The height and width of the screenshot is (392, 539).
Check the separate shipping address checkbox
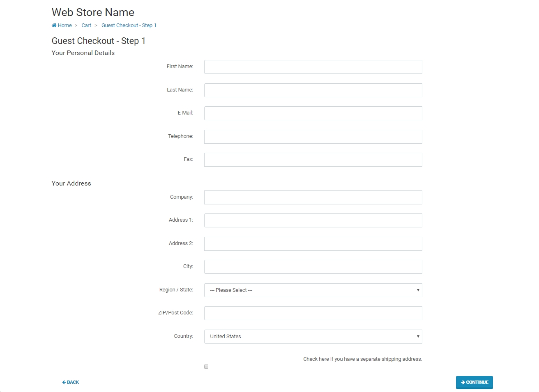206,367
